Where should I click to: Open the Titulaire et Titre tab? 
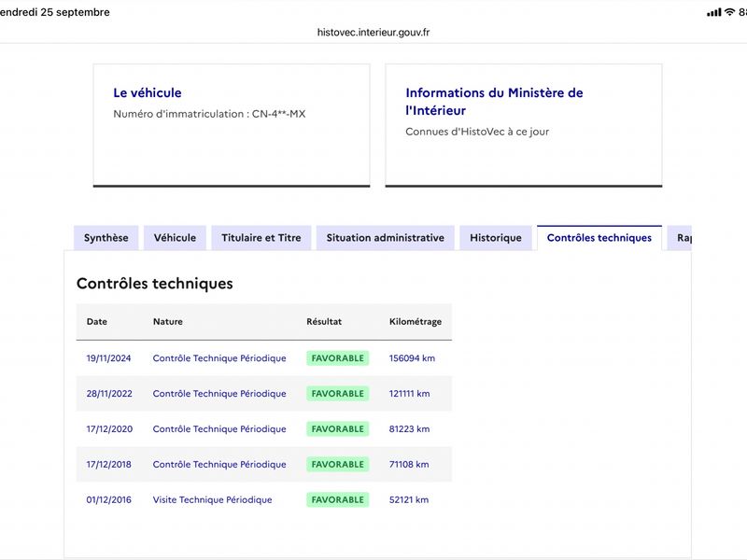click(x=261, y=238)
